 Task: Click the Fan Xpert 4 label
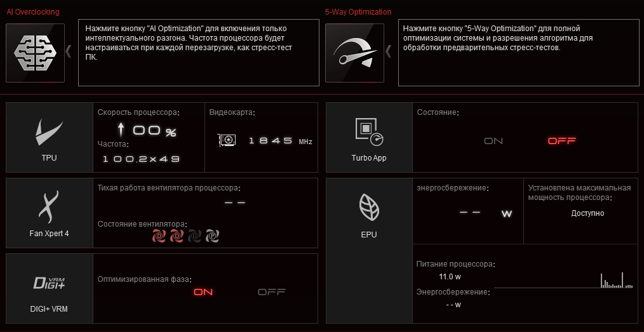click(x=50, y=234)
